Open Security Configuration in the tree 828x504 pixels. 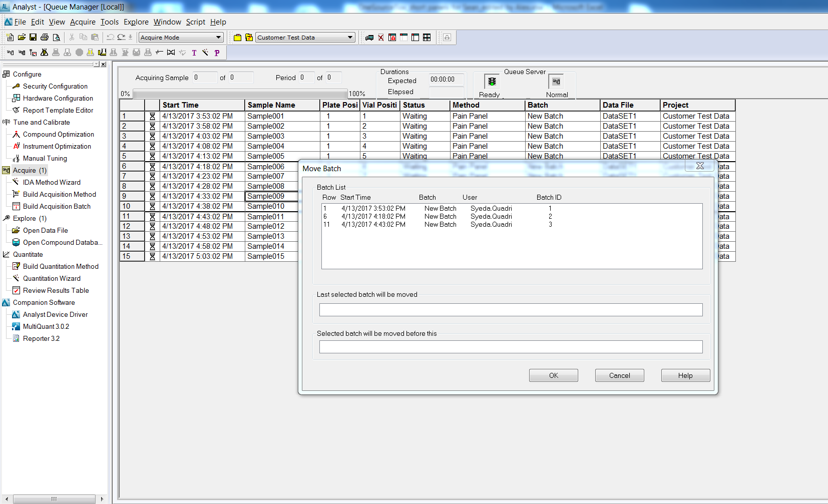coord(55,86)
